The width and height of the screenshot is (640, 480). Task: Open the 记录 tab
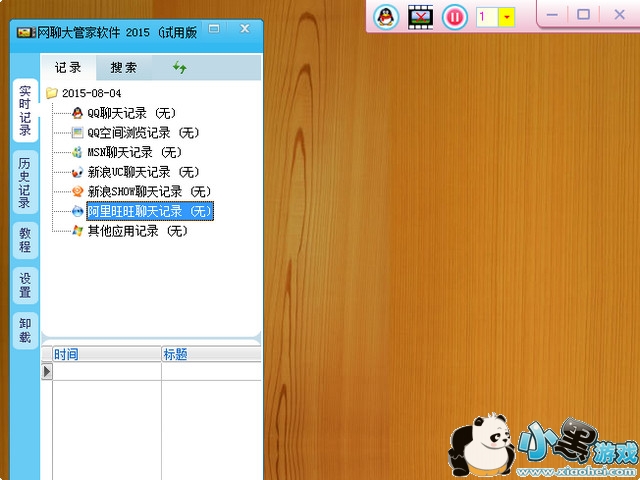click(68, 67)
